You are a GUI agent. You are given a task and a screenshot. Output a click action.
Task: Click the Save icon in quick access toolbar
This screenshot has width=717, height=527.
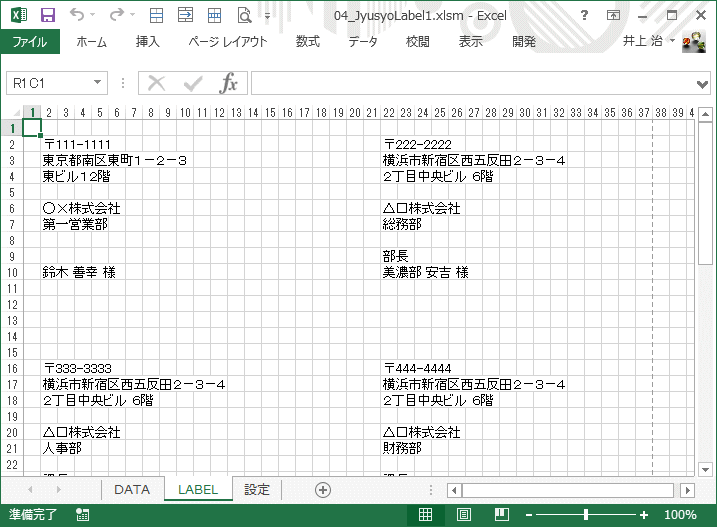tap(48, 15)
